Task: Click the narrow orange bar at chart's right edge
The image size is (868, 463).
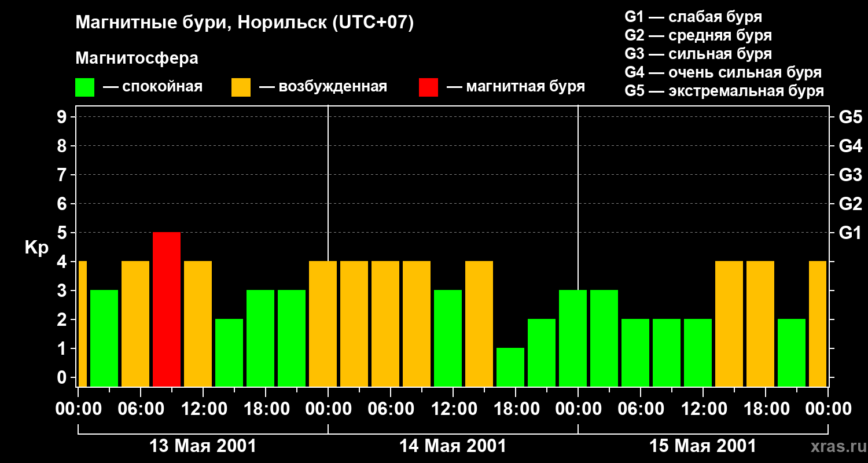Action: [818, 324]
